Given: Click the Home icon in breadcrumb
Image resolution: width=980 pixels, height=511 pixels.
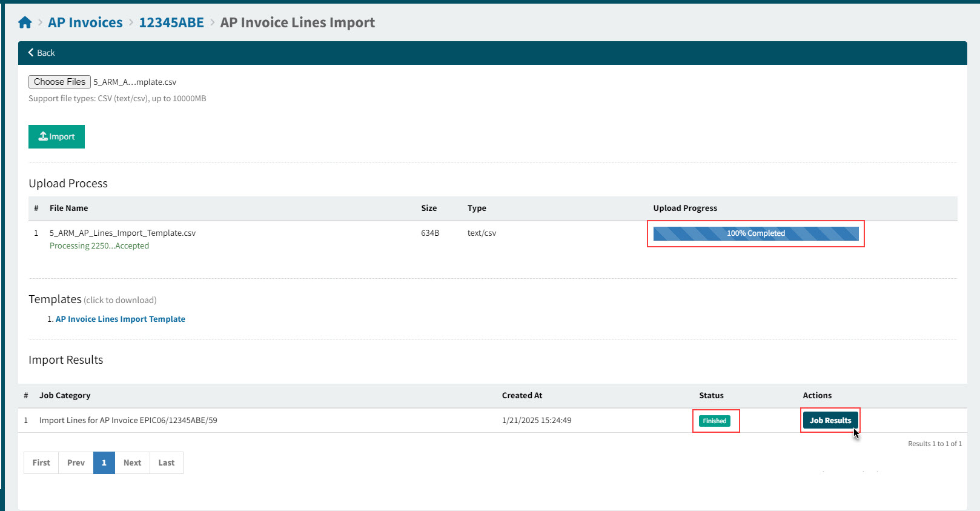Looking at the screenshot, I should [25, 22].
